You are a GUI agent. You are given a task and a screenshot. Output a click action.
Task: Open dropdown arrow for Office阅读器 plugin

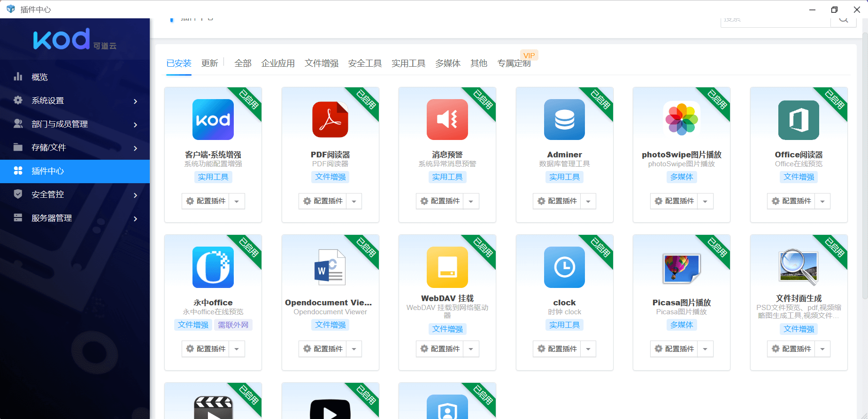point(822,201)
